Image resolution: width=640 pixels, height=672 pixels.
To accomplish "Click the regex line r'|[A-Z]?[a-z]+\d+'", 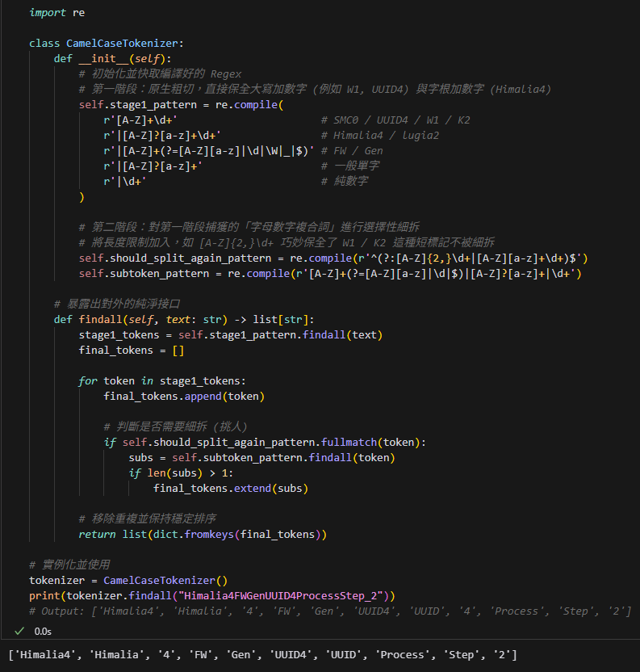I will [162, 136].
